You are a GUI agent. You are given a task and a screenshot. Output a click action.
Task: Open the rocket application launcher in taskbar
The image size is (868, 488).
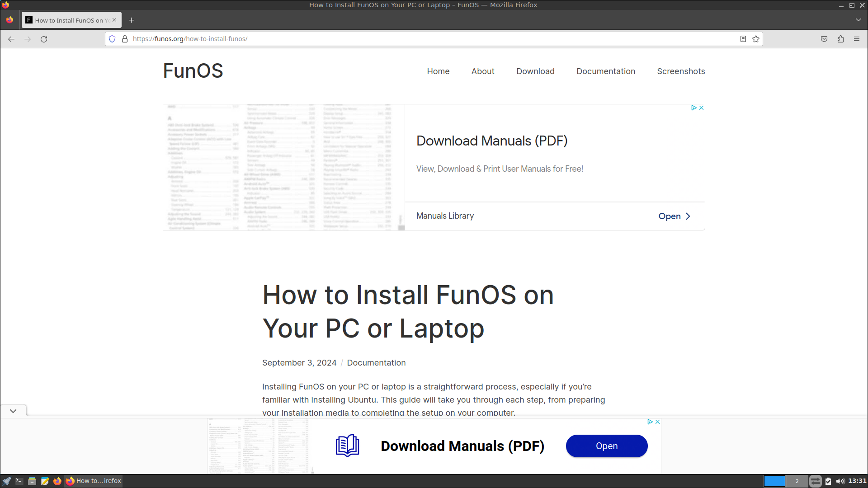click(x=6, y=481)
